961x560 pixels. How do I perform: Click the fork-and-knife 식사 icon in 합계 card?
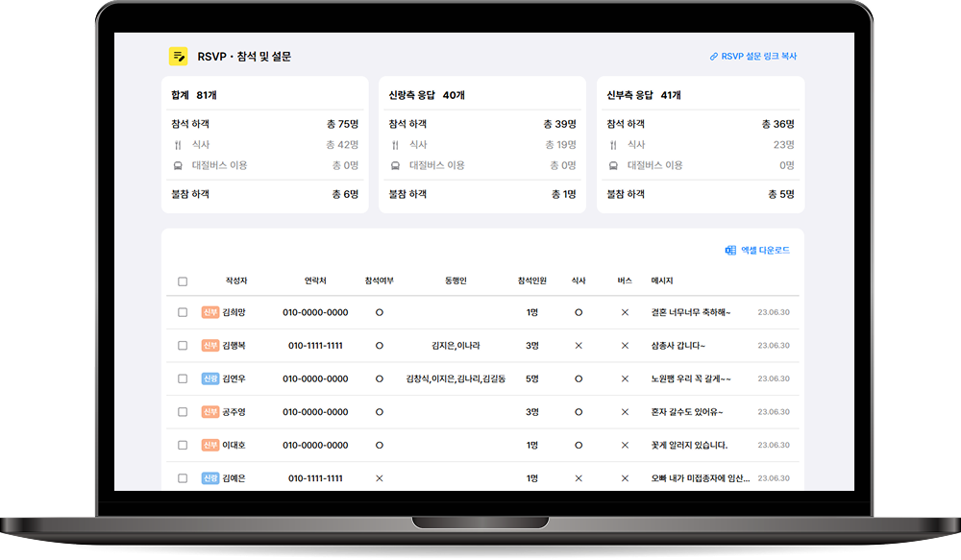(x=177, y=145)
